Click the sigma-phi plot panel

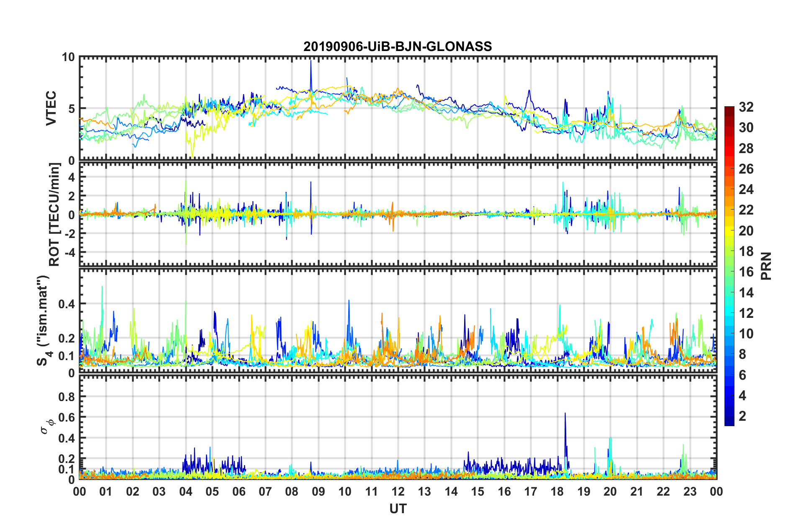398,427
